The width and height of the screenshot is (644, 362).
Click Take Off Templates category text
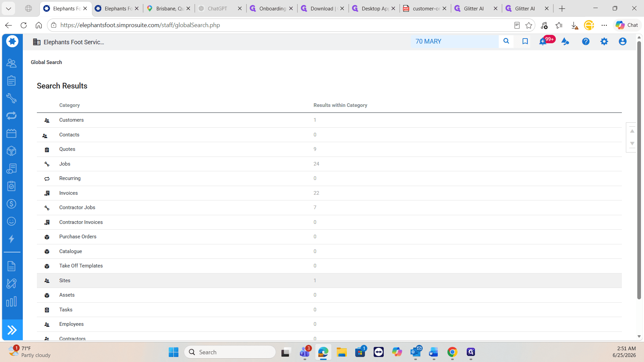(81, 266)
